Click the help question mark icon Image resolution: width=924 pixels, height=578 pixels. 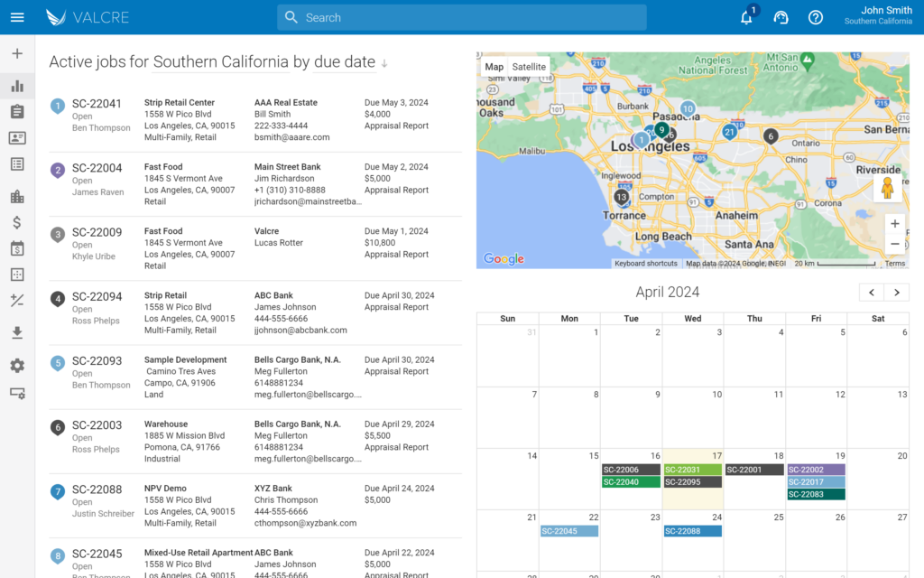[x=816, y=17]
